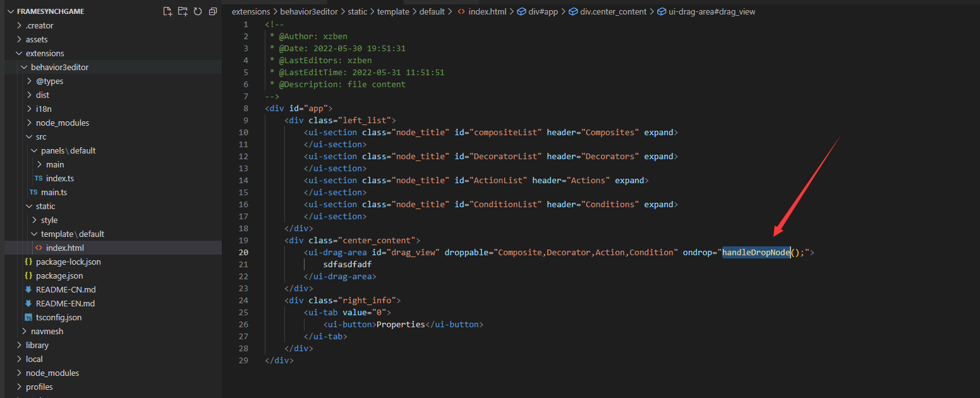Click the ui-drag-area#drag_view breadcrumb

click(711, 12)
